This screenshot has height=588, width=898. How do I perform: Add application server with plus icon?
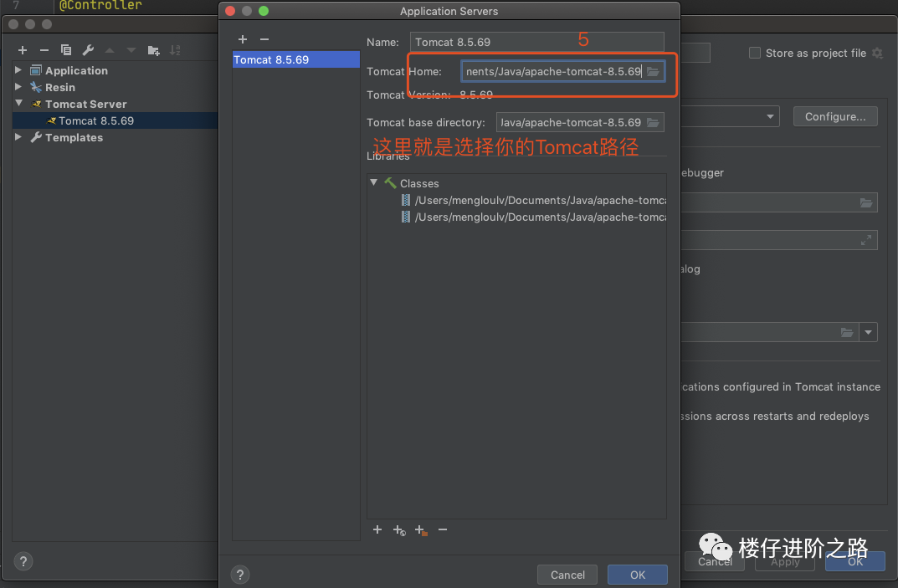pos(242,39)
